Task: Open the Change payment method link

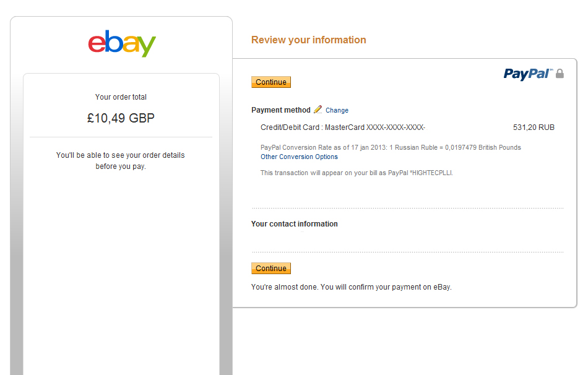Action: 337,110
